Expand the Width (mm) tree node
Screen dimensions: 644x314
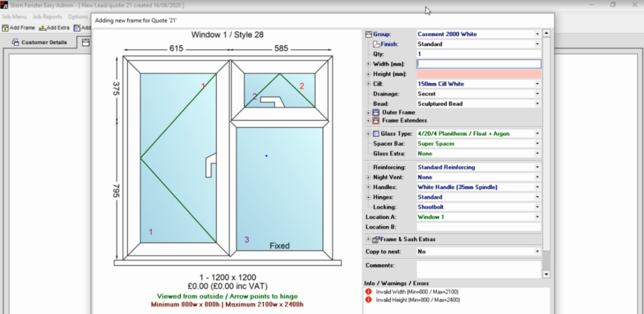coord(369,64)
